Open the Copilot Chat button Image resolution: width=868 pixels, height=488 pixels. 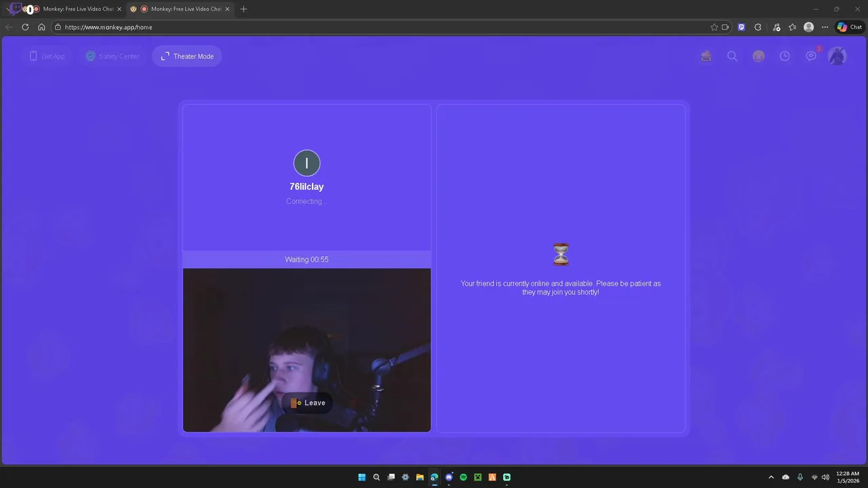(x=850, y=27)
